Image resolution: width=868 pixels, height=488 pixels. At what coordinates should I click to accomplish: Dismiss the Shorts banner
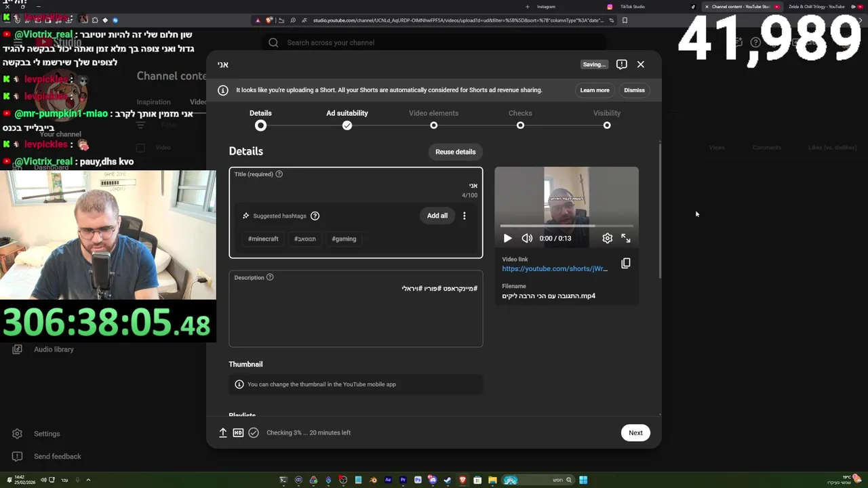pos(634,90)
